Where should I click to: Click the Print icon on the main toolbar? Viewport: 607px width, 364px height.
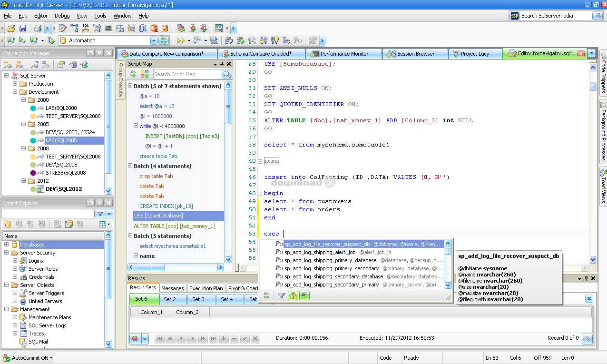coord(38,28)
